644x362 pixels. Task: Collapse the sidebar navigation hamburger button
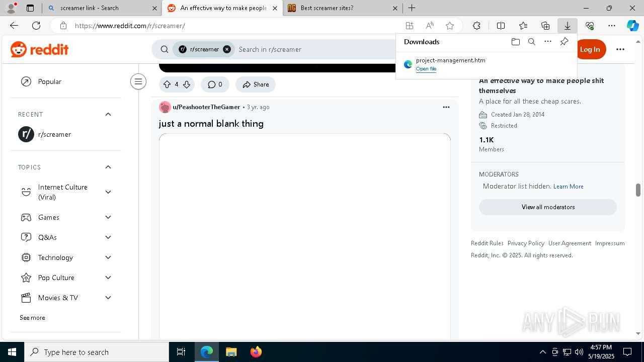[x=138, y=81]
